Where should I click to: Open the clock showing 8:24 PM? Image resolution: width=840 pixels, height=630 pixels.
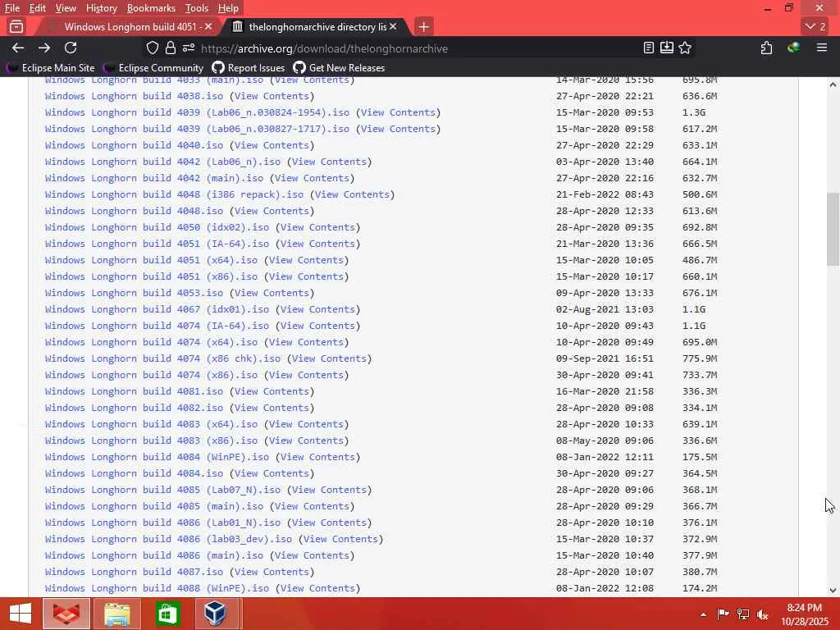click(804, 614)
